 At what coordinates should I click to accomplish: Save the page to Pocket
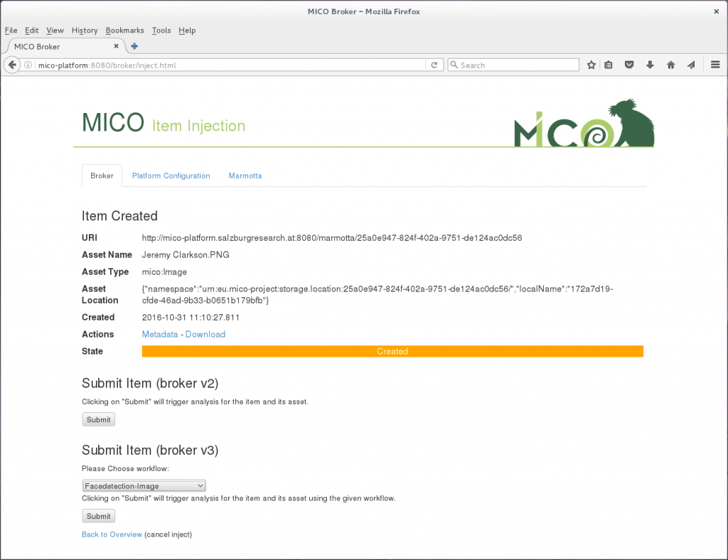pos(629,65)
